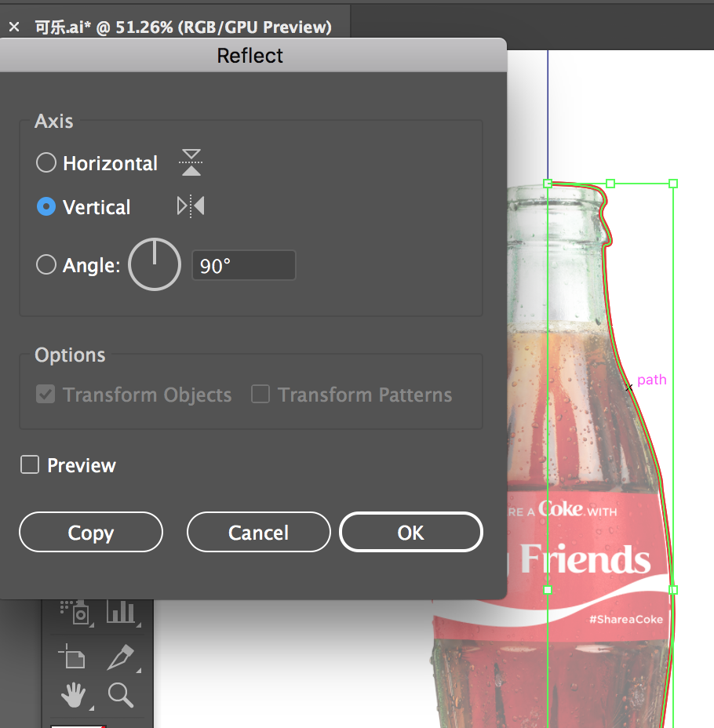Viewport: 714px width, 728px height.
Task: Select the Slice tool
Action: coord(121,656)
